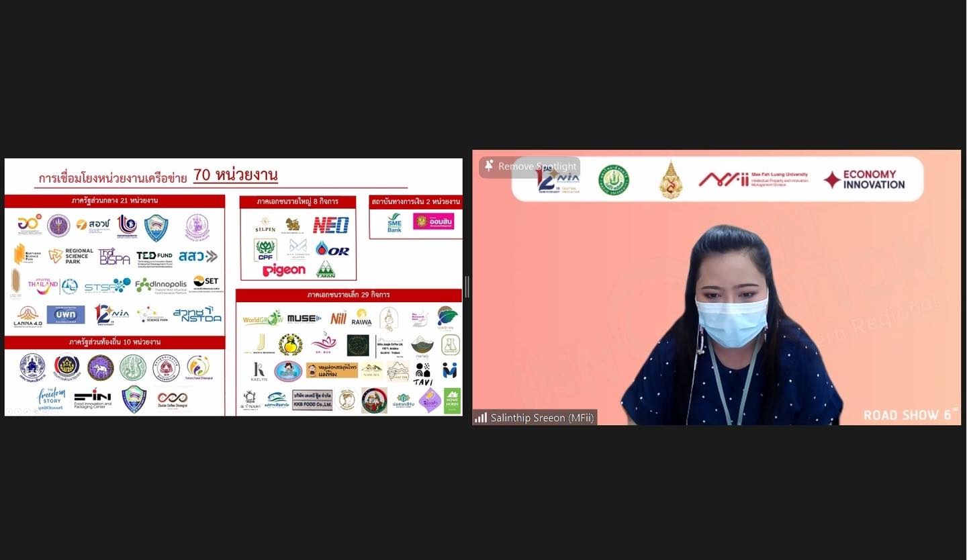Click the Remove Spotlight button
This screenshot has width=967, height=560.
(x=530, y=167)
